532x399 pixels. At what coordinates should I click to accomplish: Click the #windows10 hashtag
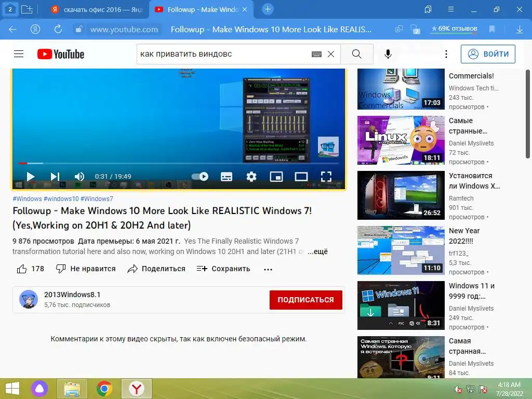(61, 199)
